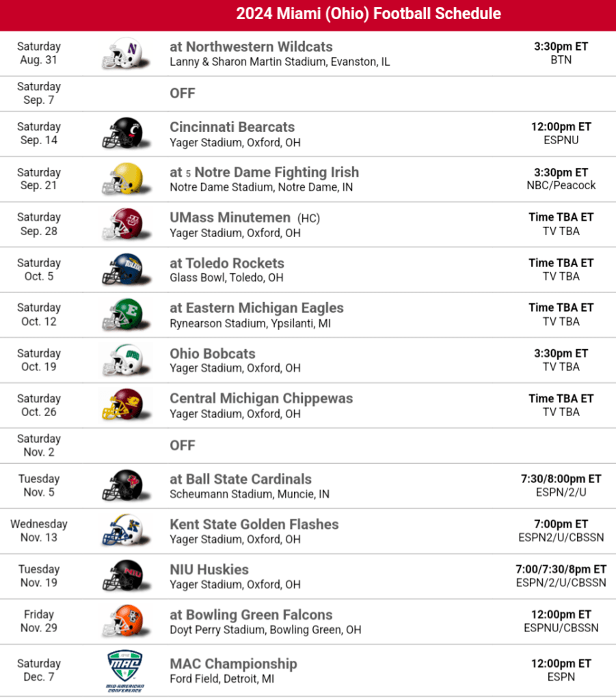The height and width of the screenshot is (699, 616).
Task: Click the Kent State Golden Flashes link
Action: point(254,524)
